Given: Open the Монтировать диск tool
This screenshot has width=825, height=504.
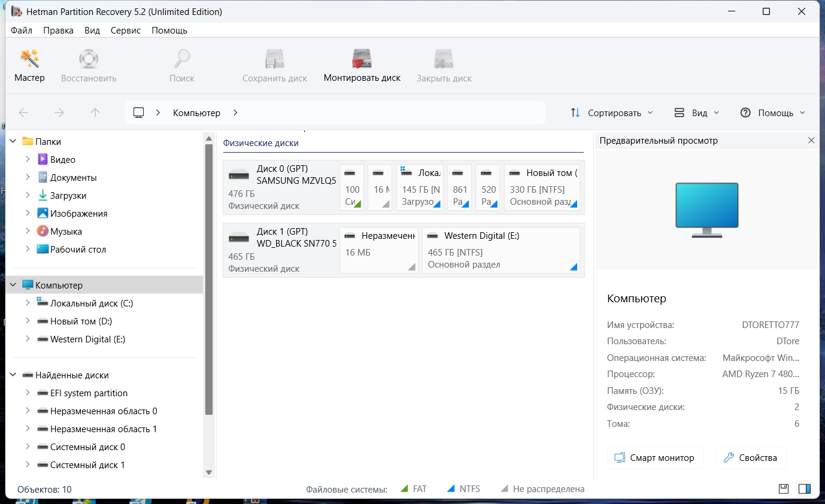Looking at the screenshot, I should [362, 66].
